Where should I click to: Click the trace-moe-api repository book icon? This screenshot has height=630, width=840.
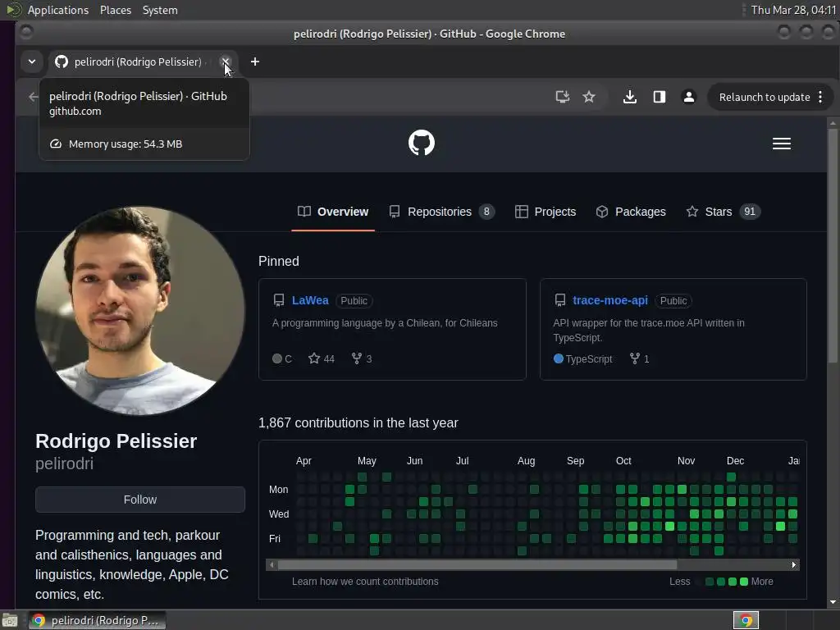coord(559,300)
